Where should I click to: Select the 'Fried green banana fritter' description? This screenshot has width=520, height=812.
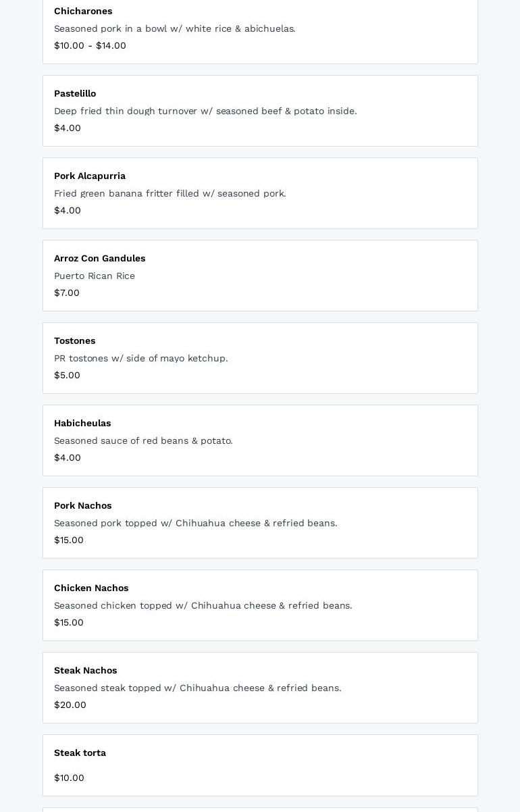tap(170, 194)
